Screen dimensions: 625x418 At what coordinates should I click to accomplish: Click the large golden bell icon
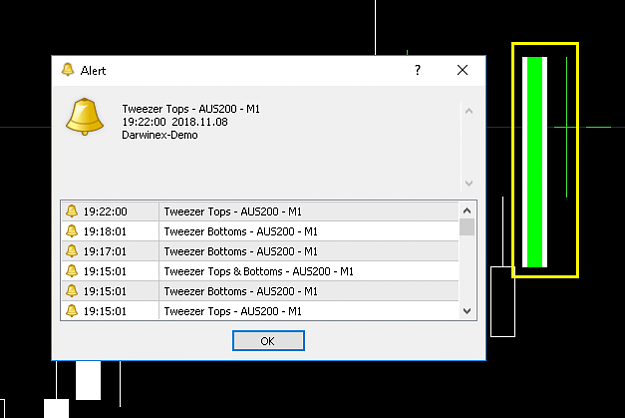point(85,117)
